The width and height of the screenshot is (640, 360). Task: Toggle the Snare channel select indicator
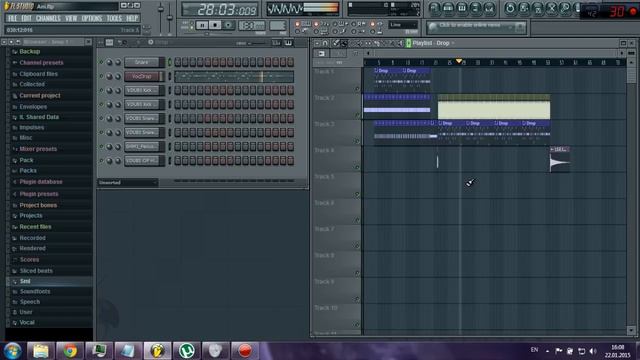click(x=170, y=62)
